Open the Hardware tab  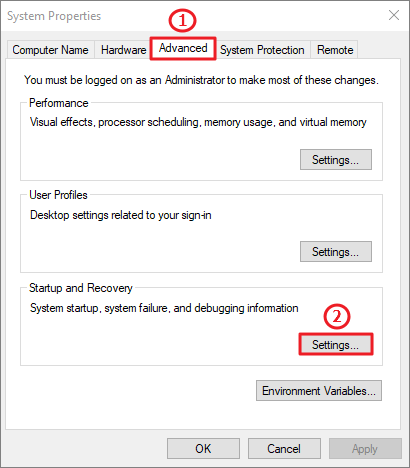pos(123,50)
